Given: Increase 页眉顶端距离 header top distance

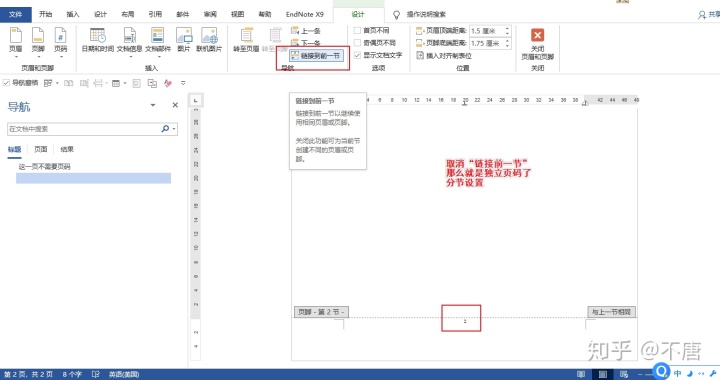Looking at the screenshot, I should click(x=507, y=28).
